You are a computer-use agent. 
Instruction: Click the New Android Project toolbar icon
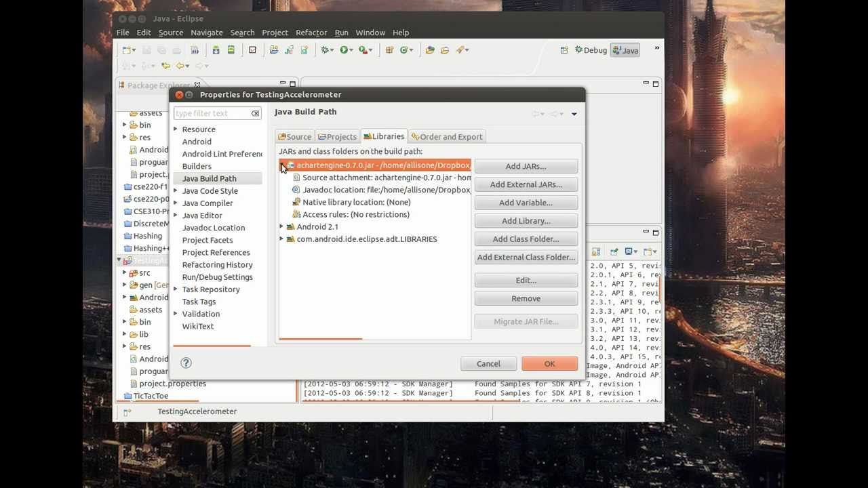tap(273, 49)
